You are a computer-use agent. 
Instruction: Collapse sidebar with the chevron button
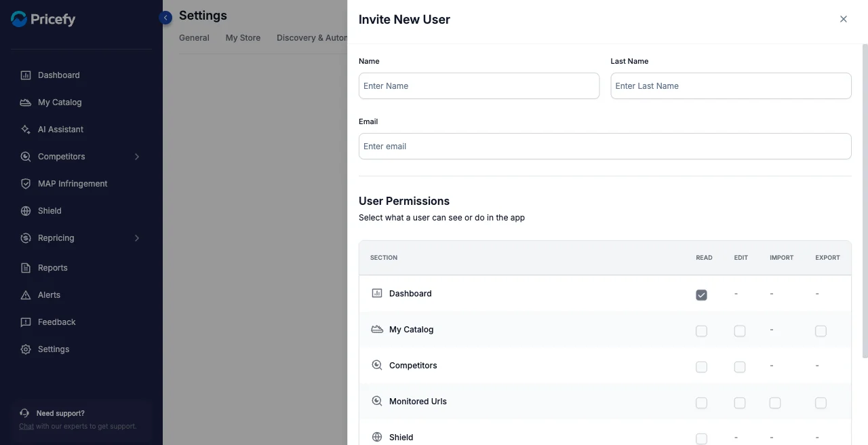(165, 18)
